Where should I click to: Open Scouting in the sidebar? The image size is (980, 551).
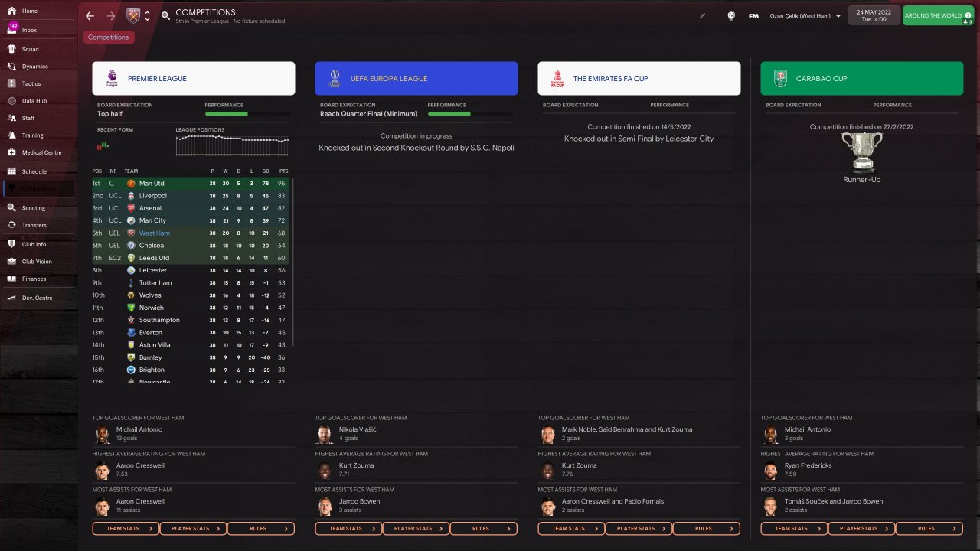33,208
